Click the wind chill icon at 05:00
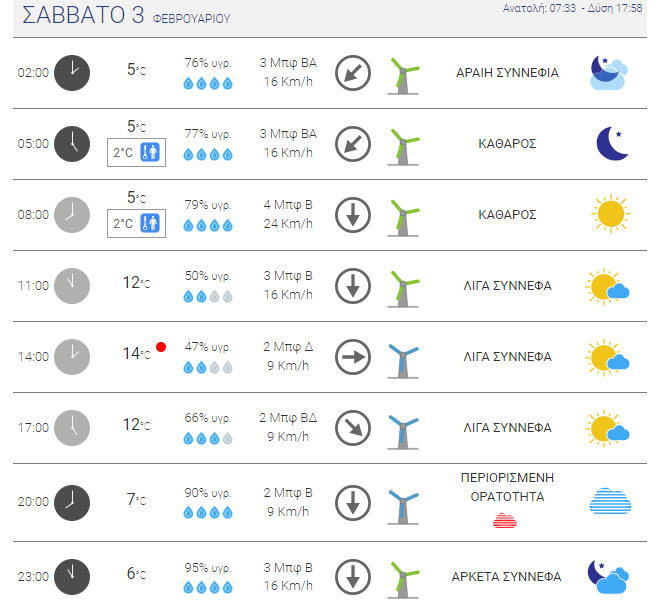The height and width of the screenshot is (602, 661). (x=150, y=152)
